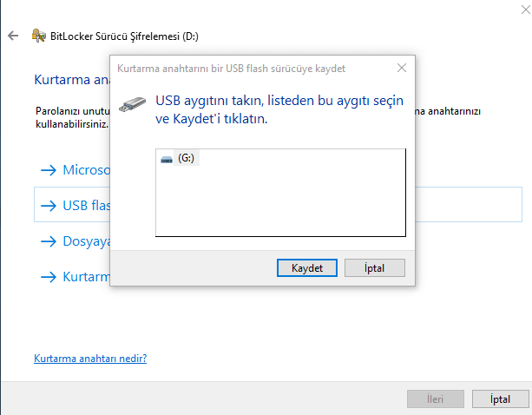532x415 pixels.
Task: Click the arrow beside the USB flash option
Action: coord(47,207)
